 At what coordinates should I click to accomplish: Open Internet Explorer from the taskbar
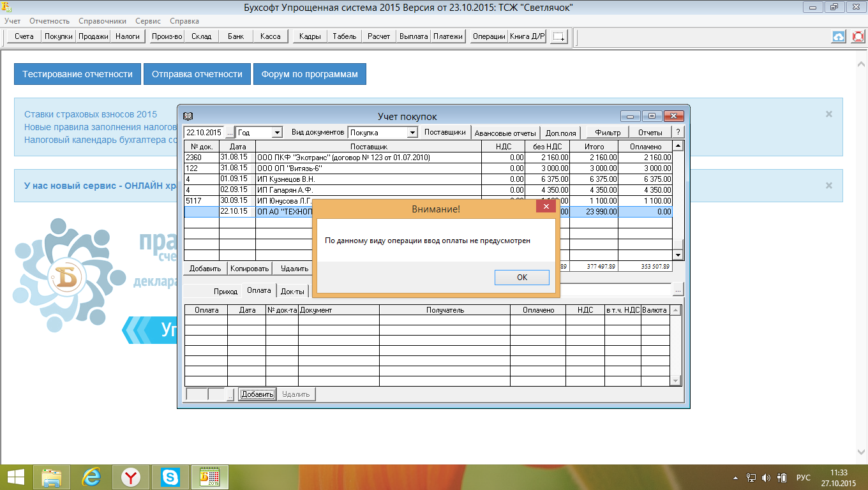[x=92, y=477]
